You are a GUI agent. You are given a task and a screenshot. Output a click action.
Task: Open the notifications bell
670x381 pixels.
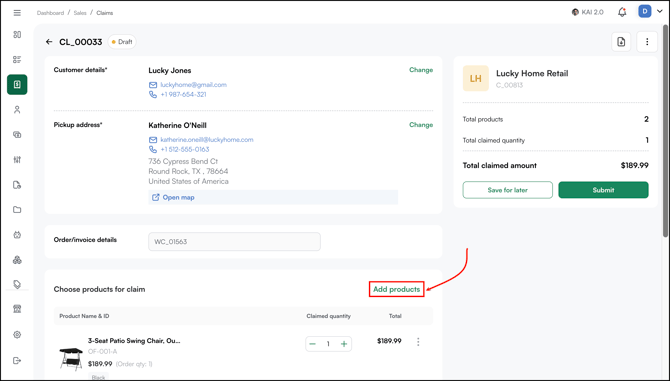[622, 12]
